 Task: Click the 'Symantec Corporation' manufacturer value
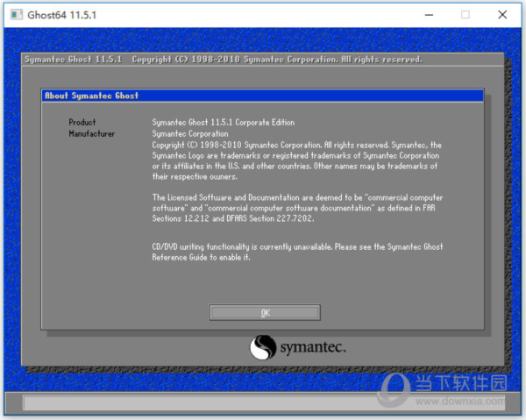coord(190,133)
